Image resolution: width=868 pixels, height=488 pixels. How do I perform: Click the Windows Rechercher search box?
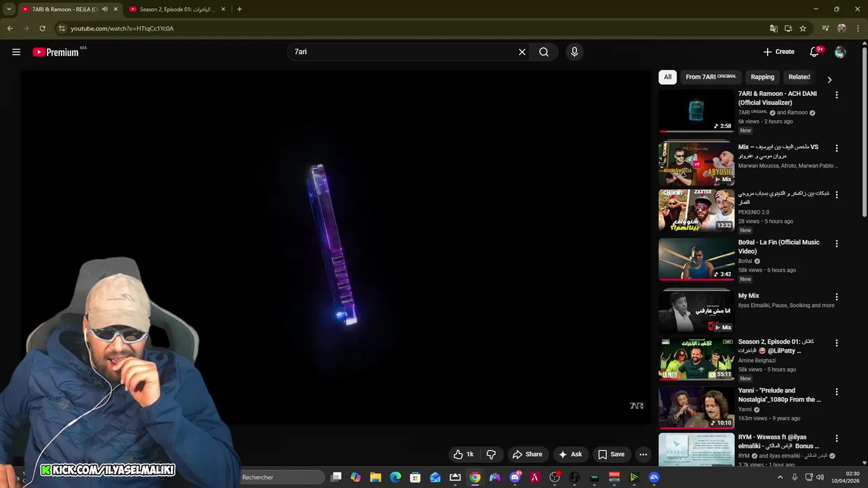[281, 477]
